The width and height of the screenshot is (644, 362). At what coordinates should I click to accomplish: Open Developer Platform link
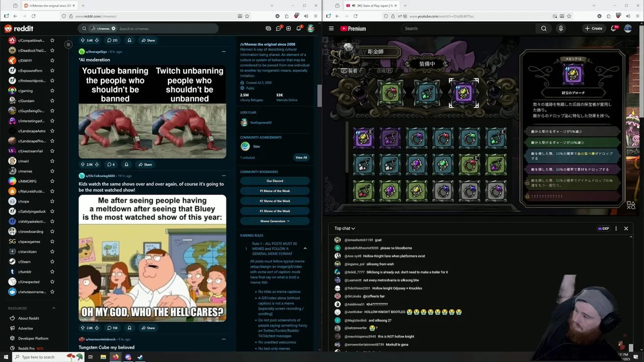(x=33, y=338)
